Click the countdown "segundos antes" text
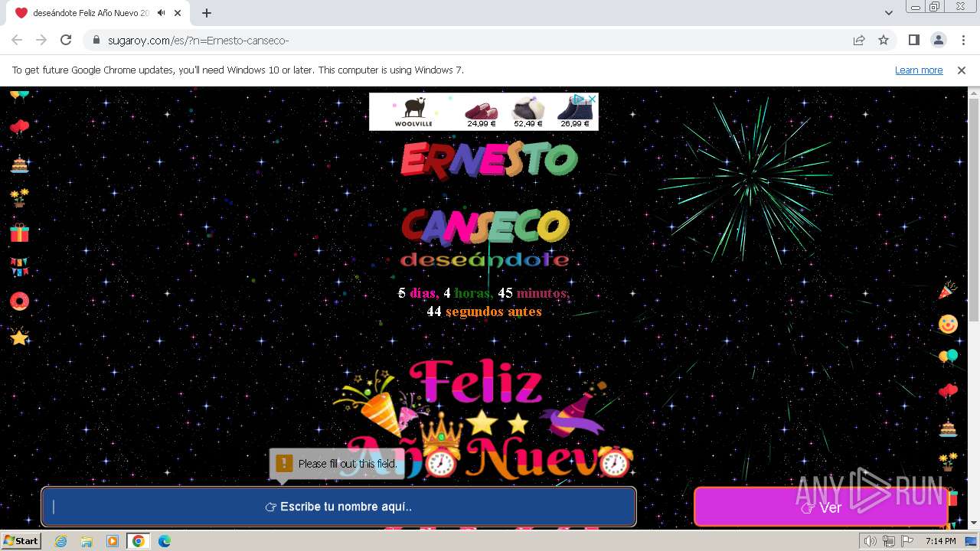Image resolution: width=980 pixels, height=551 pixels. pyautogui.click(x=493, y=311)
